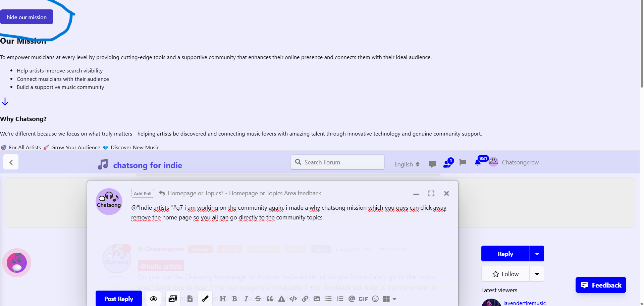Apply strikethrough formatting in editor
The width and height of the screenshot is (644, 306).
click(258, 299)
